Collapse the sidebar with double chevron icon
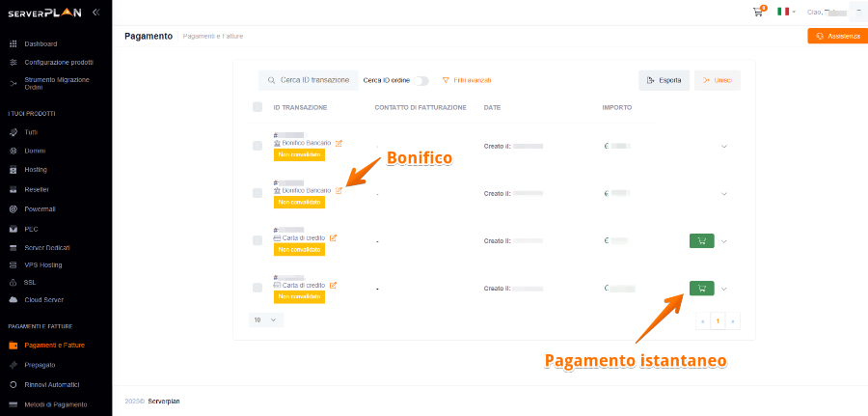This screenshot has height=416, width=868. (x=95, y=12)
